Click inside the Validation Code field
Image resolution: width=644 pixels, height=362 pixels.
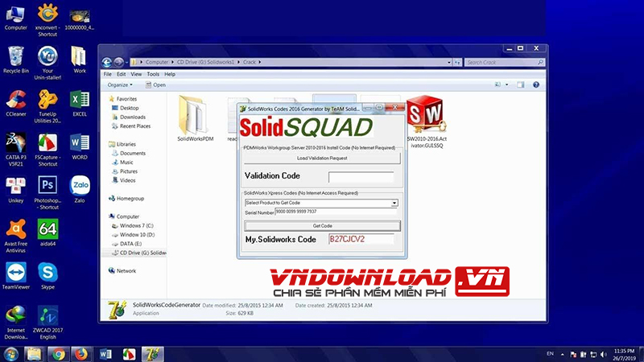(361, 177)
